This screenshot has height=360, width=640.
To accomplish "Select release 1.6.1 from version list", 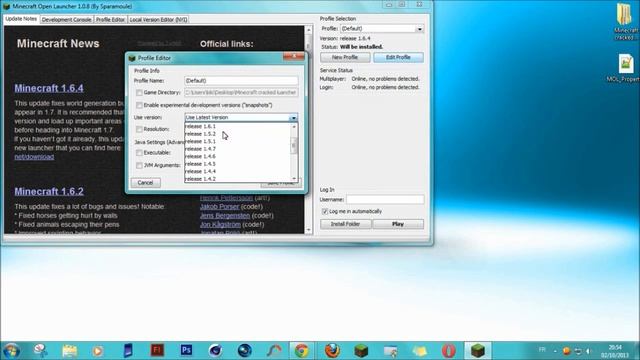I will coord(238,127).
